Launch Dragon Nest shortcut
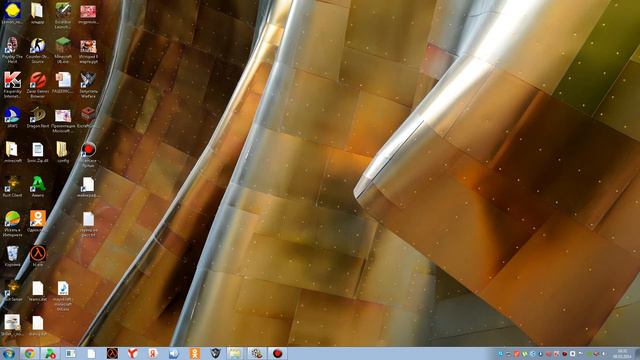640x360 pixels. point(38,115)
